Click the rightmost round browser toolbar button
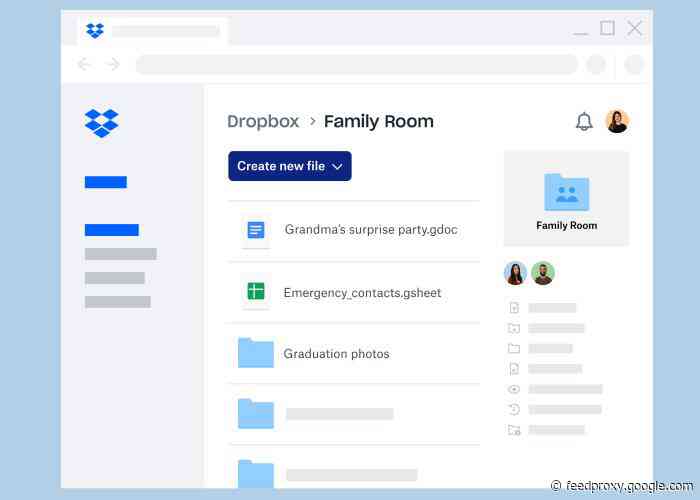The height and width of the screenshot is (500, 700). 634,65
